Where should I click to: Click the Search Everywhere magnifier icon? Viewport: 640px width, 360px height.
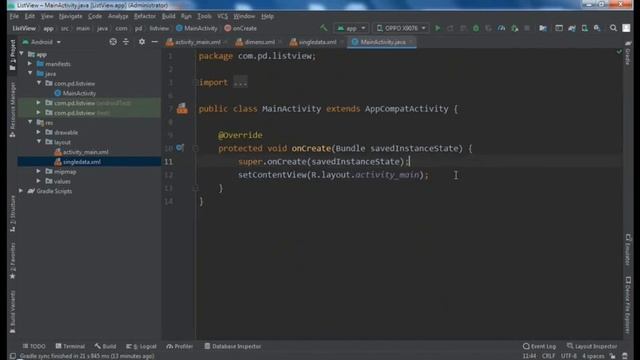pyautogui.click(x=613, y=28)
